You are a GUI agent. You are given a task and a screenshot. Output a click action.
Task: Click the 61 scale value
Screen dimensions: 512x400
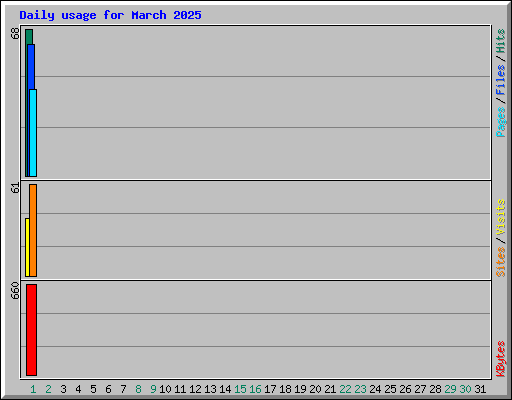click(15, 188)
